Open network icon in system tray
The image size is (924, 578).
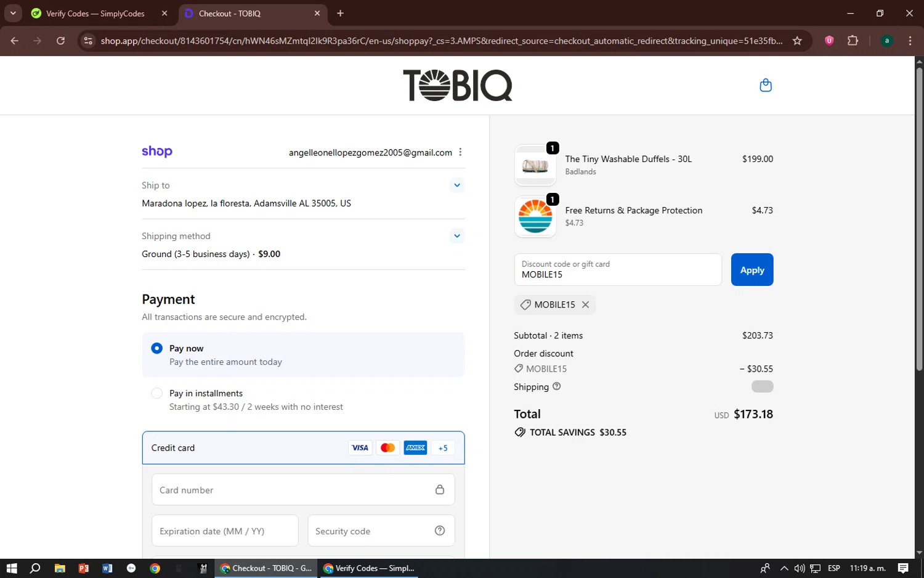pos(816,568)
